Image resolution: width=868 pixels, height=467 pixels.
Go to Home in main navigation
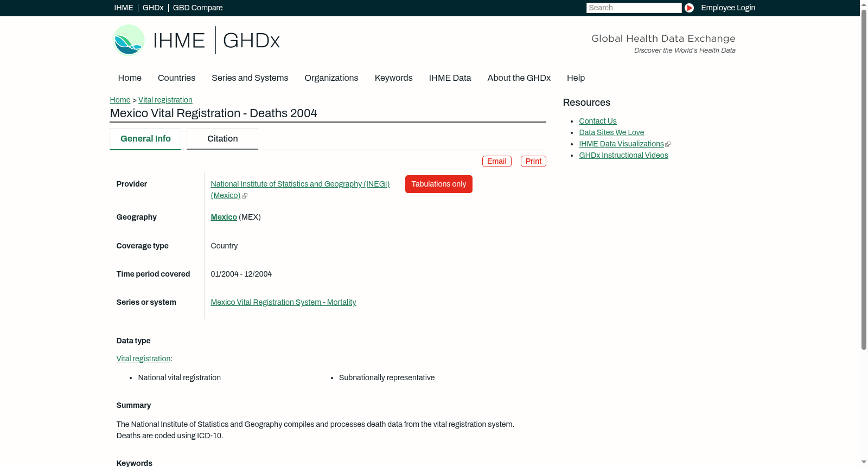click(x=130, y=78)
